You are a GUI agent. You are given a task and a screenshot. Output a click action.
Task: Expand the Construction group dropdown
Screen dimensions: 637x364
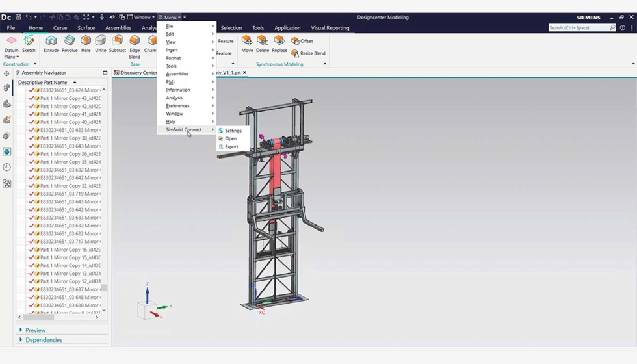click(35, 64)
